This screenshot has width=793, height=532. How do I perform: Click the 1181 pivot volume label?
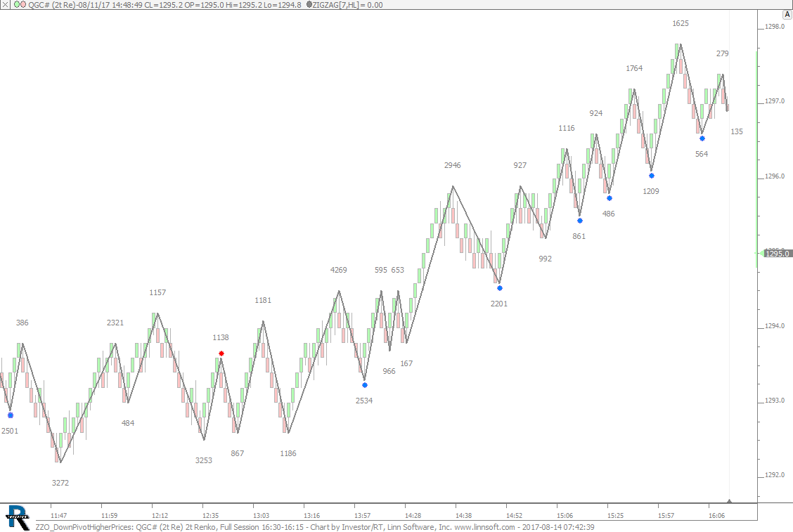pos(262,300)
